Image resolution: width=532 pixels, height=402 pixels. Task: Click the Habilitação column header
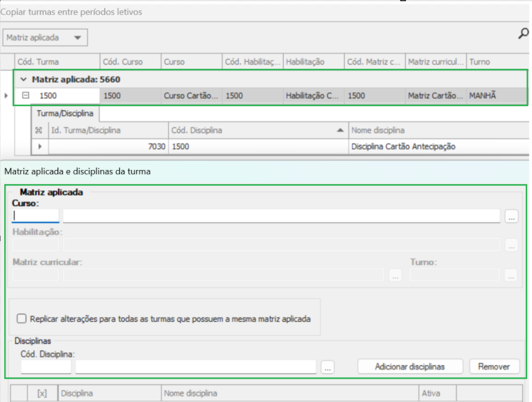(x=314, y=62)
